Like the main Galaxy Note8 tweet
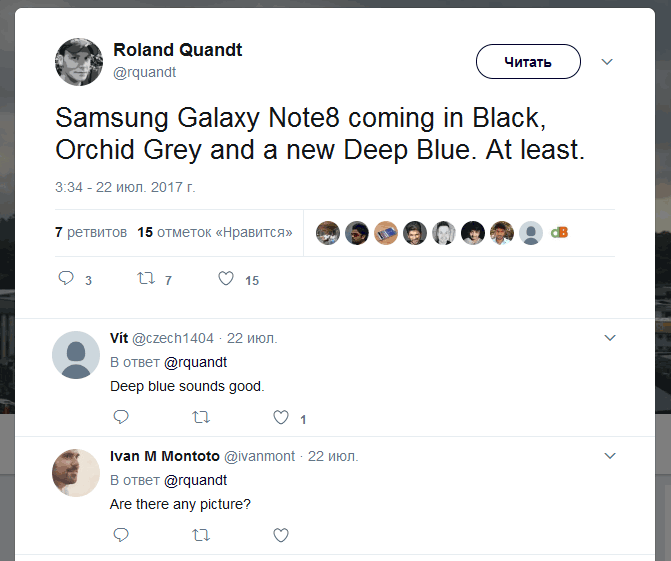 point(226,279)
